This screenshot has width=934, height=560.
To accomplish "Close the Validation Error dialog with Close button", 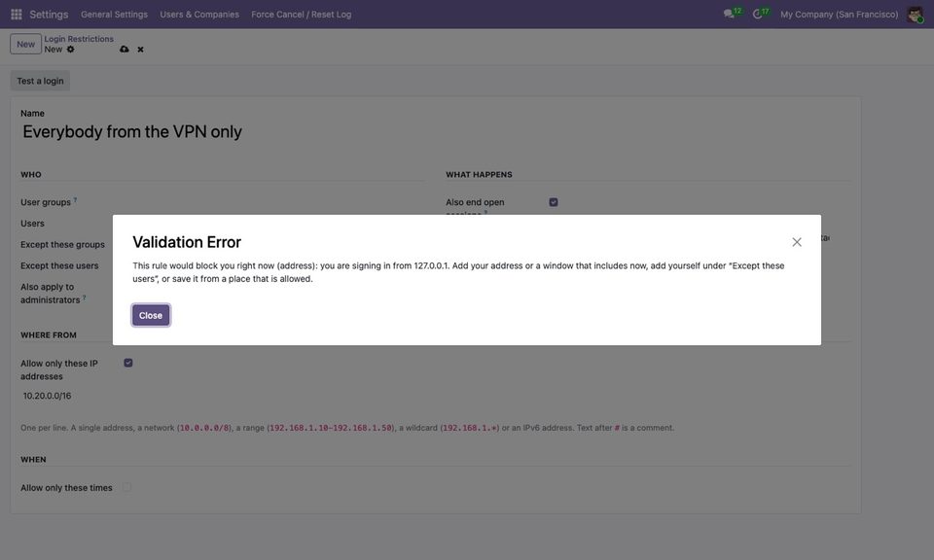I will click(151, 315).
